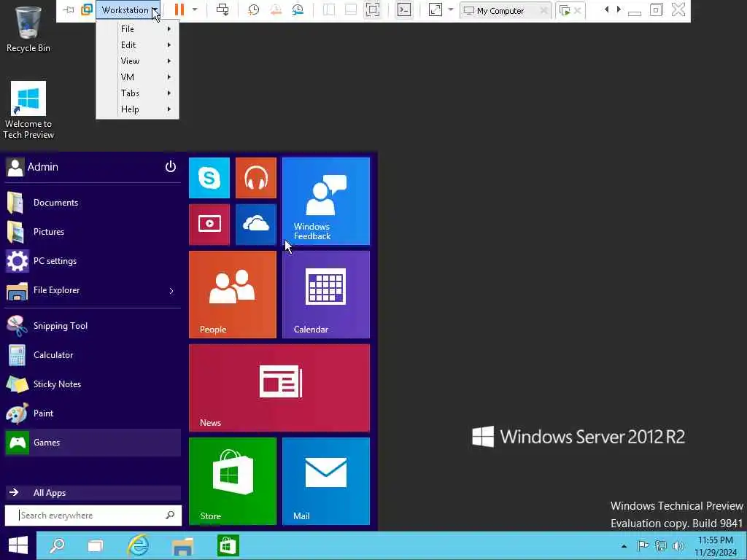Screen dimensions: 747x560
Task: Click the magnifier icon in search box
Action: point(170,516)
